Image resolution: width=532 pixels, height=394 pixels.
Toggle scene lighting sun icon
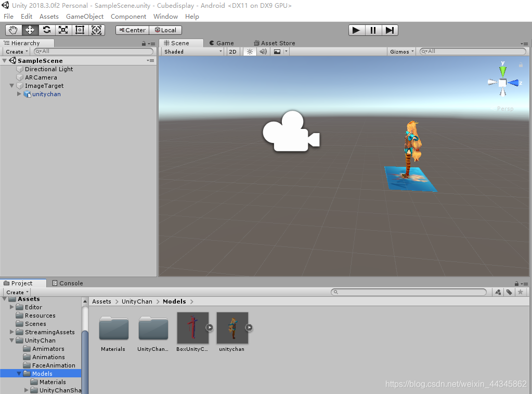tap(250, 51)
